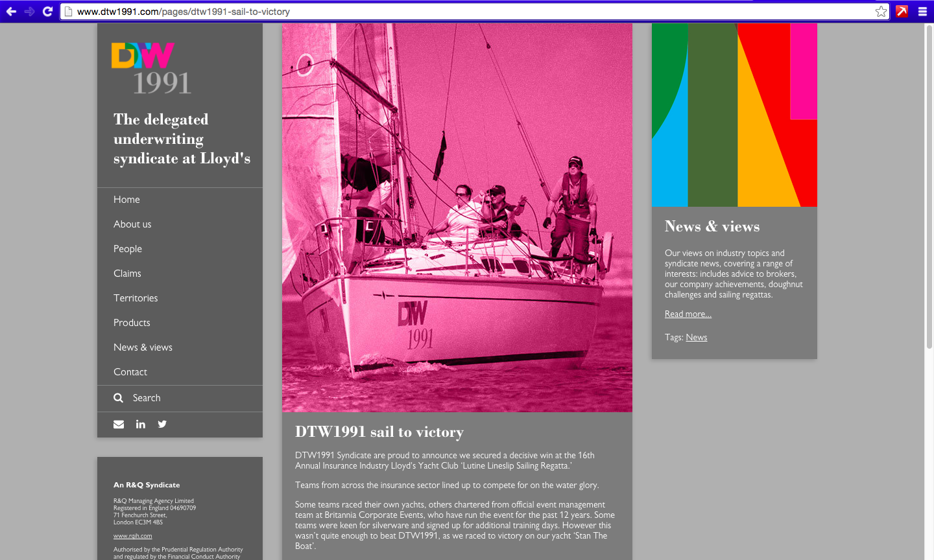The height and width of the screenshot is (560, 934).
Task: Click the Search label in the sidebar
Action: pyautogui.click(x=147, y=398)
